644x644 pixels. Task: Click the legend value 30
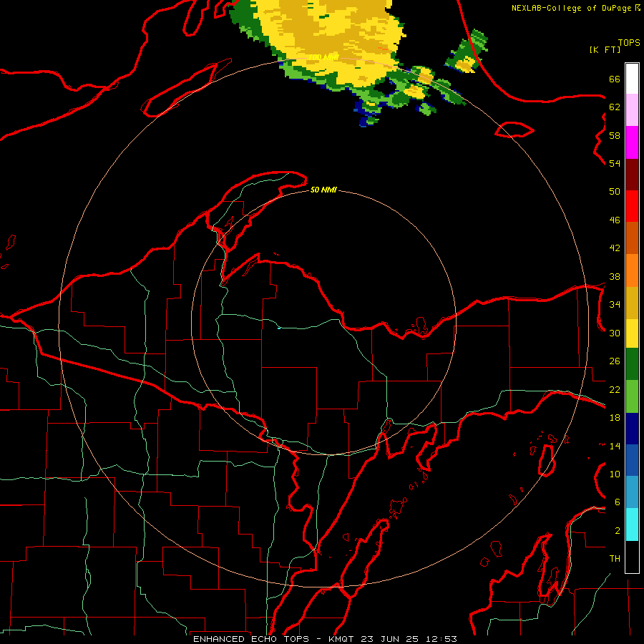tap(615, 333)
